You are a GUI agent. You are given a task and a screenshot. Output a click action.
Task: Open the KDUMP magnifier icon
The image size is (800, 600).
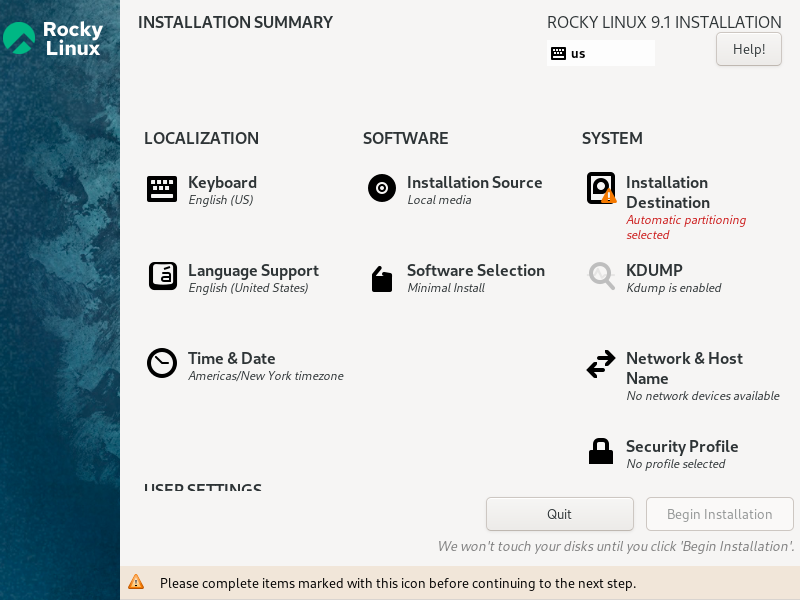pos(601,276)
